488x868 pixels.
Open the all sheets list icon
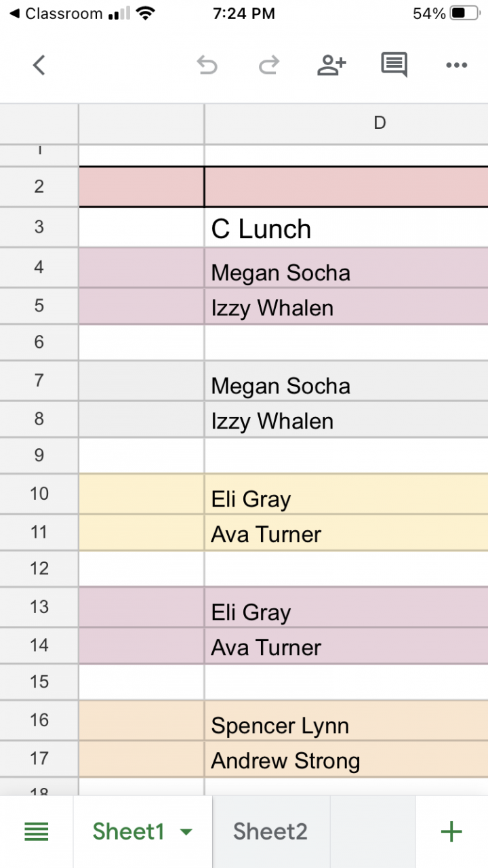pos(37,831)
